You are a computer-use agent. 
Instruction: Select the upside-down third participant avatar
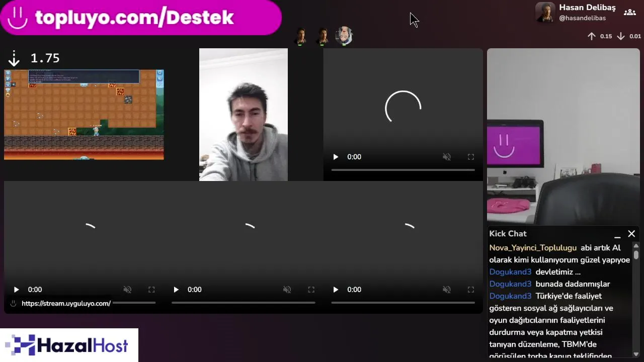(344, 36)
